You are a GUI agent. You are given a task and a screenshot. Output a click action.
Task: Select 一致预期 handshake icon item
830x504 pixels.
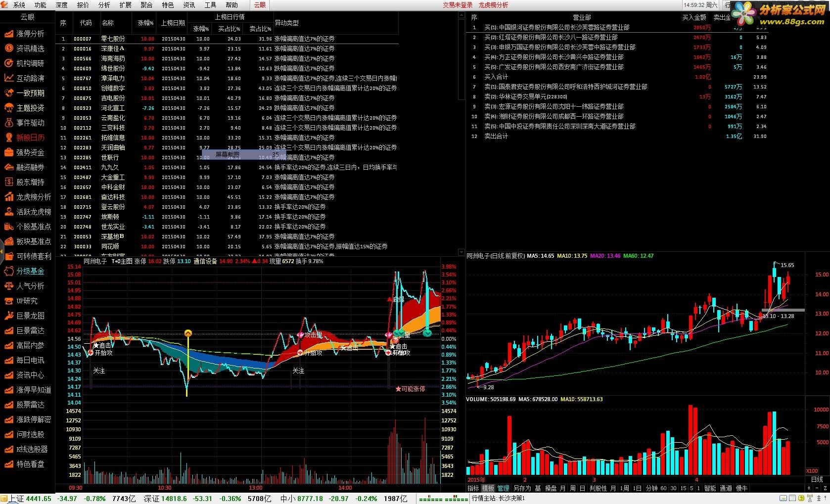[x=25, y=93]
